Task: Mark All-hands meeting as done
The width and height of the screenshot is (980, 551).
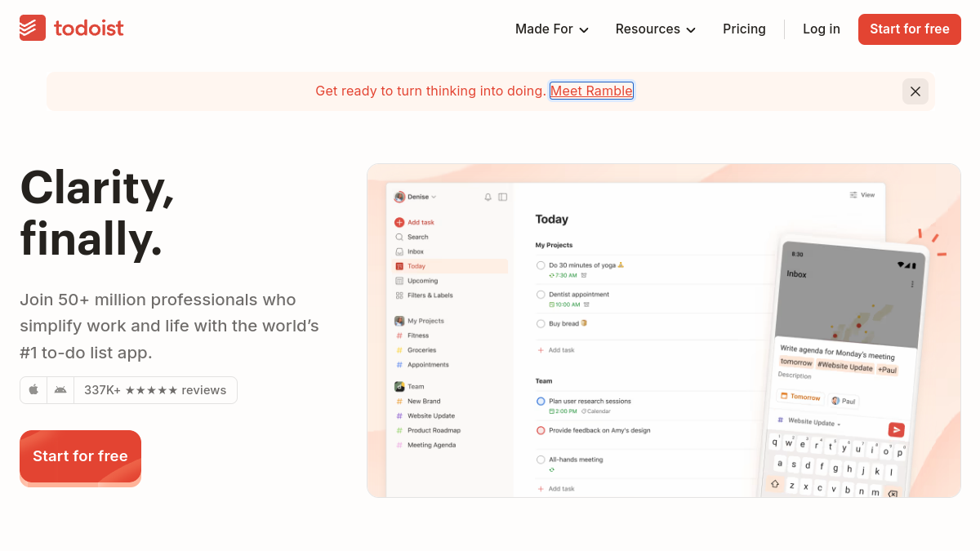Action: pos(541,460)
